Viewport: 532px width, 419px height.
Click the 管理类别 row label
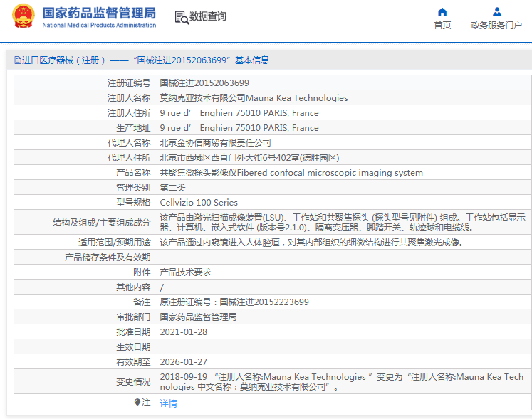[133, 188]
